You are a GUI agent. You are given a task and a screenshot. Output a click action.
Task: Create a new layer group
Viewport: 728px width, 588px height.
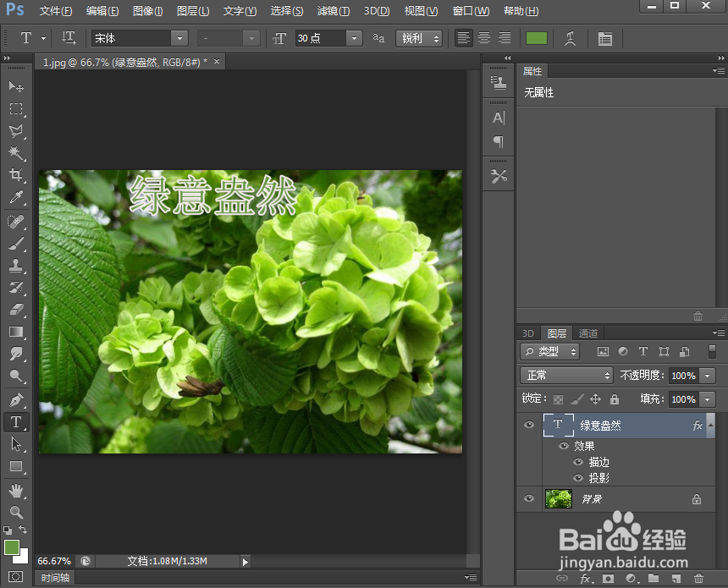(654, 578)
